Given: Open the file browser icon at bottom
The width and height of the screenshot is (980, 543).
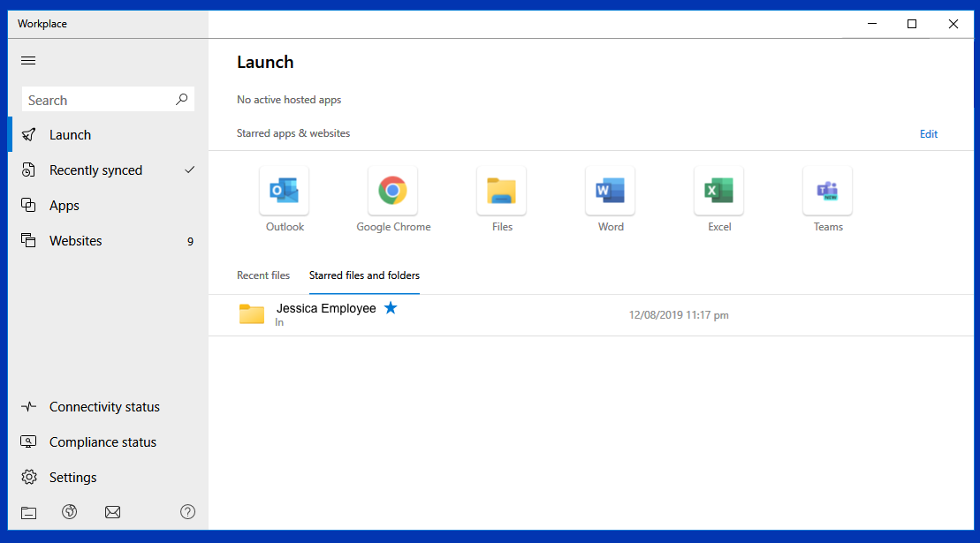Looking at the screenshot, I should coord(27,512).
